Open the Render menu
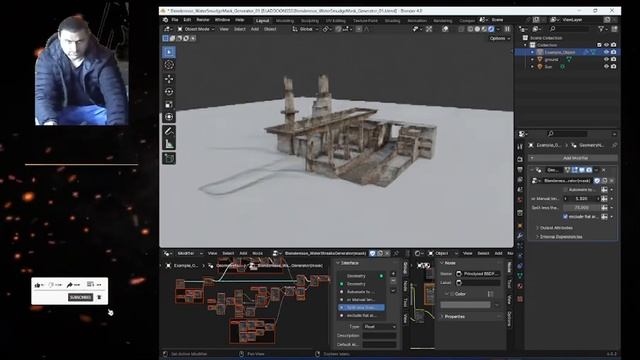 (x=202, y=20)
